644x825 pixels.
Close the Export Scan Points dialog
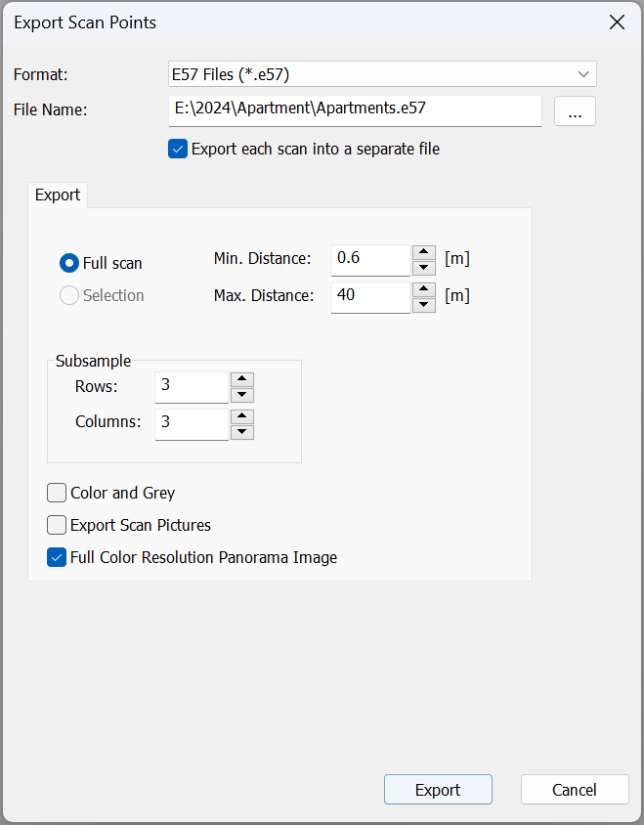pos(617,22)
